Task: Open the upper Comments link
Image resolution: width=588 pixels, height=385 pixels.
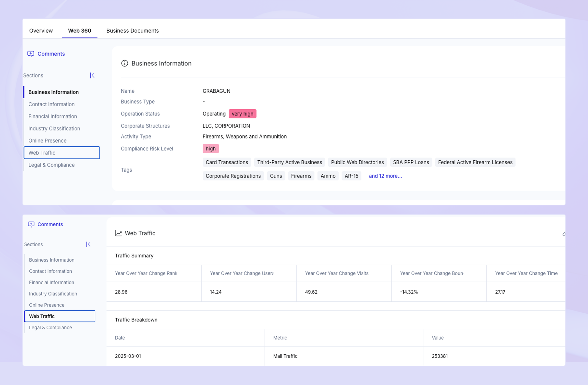Action: click(x=51, y=54)
